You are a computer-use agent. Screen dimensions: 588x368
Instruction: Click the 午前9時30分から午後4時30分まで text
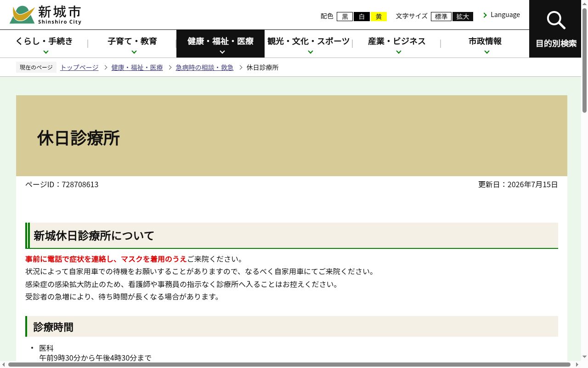click(95, 358)
